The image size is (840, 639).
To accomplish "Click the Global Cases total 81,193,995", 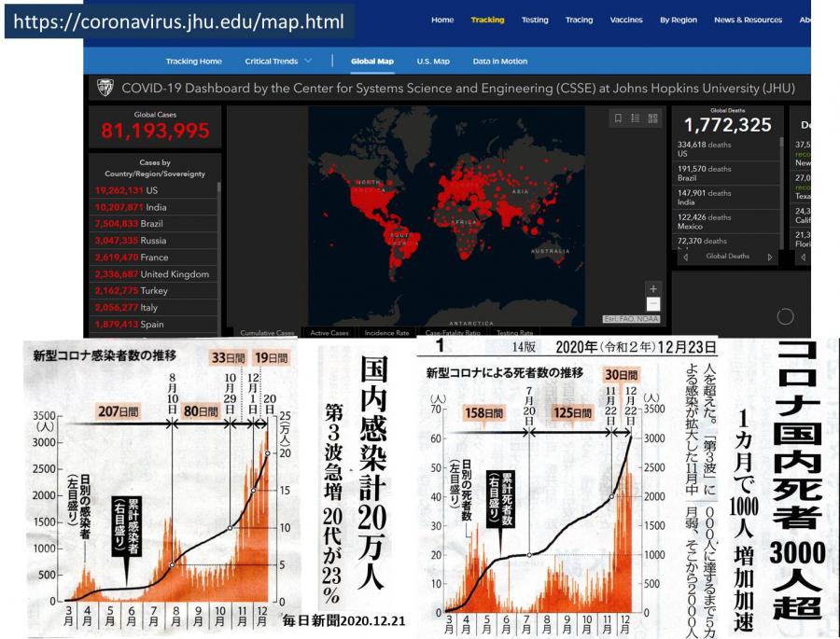I will coord(155,131).
